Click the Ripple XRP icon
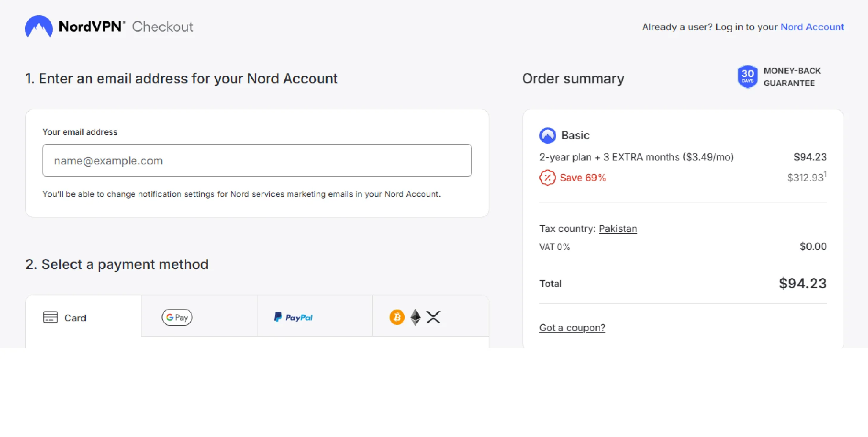The height and width of the screenshot is (437, 868). [434, 317]
